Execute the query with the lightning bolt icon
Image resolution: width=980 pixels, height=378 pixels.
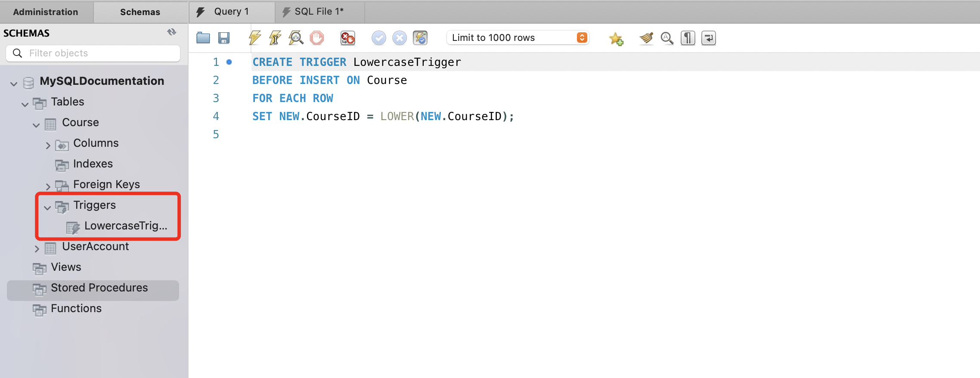pos(254,38)
